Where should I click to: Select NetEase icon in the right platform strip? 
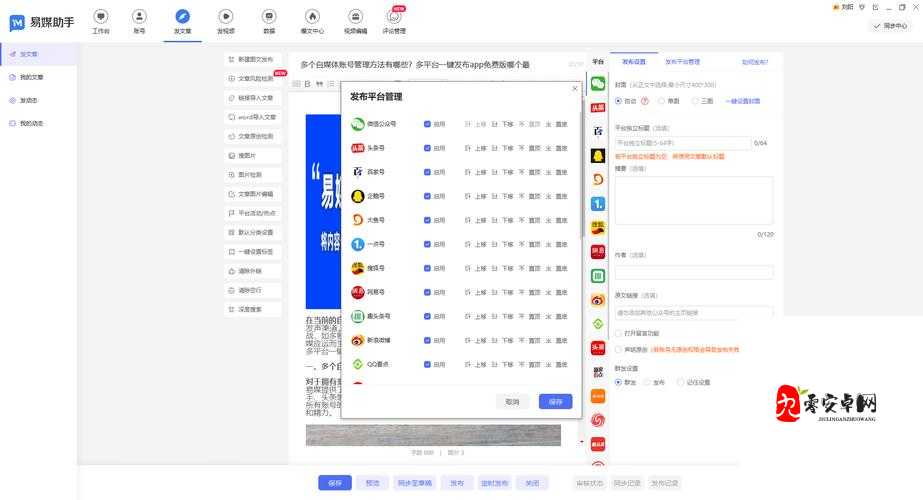(597, 251)
